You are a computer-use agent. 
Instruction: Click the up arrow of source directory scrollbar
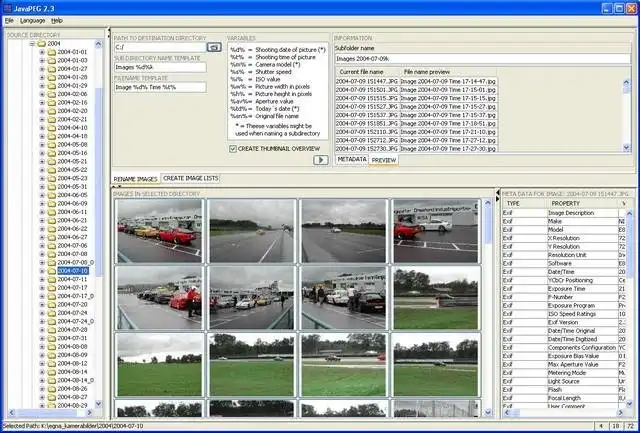coord(98,44)
